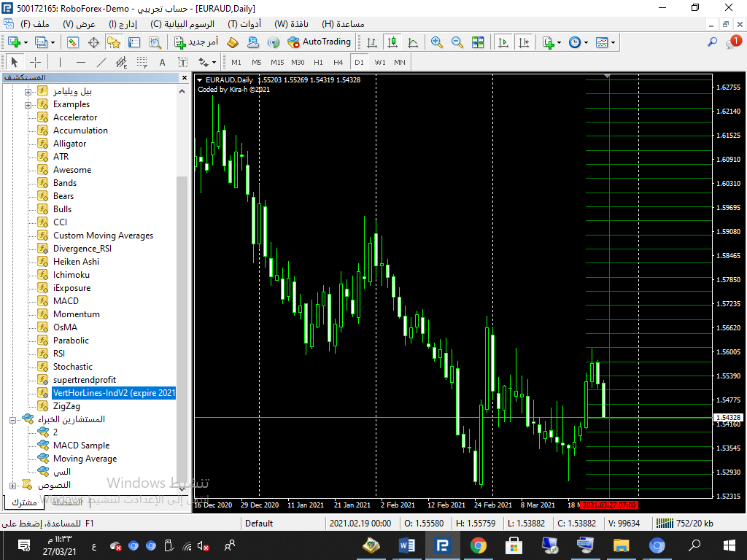
Task: Select the Crosshair tool
Action: click(x=35, y=62)
